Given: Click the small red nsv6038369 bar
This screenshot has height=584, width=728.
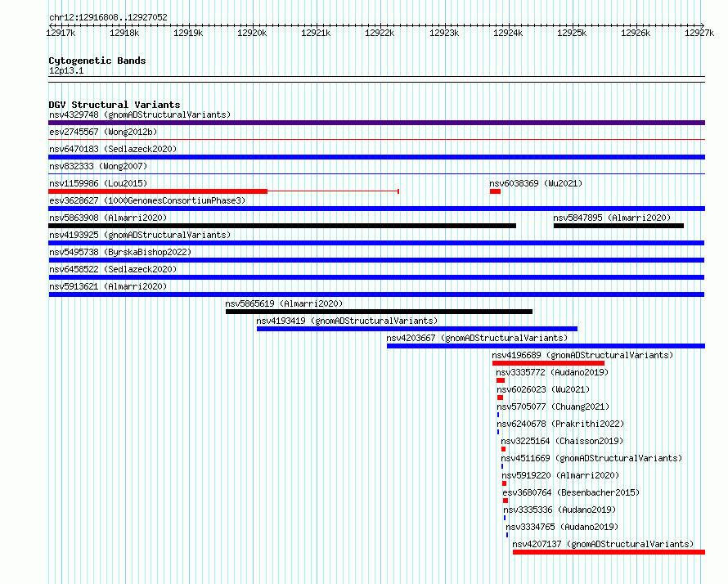Looking at the screenshot, I should (x=495, y=191).
